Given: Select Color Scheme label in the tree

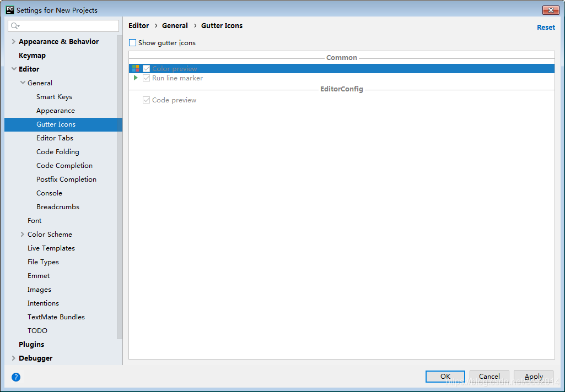Looking at the screenshot, I should coord(50,235).
